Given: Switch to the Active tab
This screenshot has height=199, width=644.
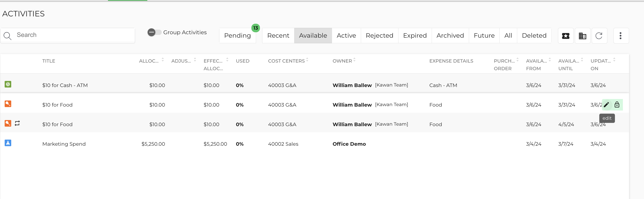Looking at the screenshot, I should click(346, 35).
